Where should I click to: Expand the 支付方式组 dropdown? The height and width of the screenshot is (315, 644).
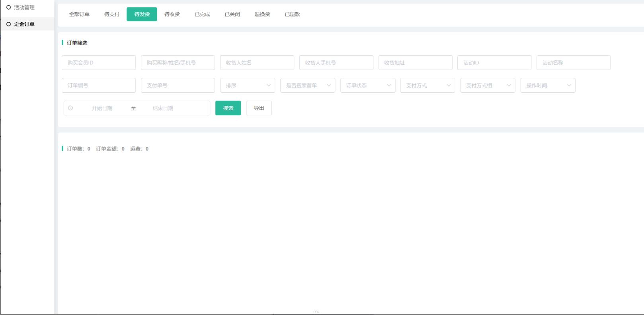pyautogui.click(x=488, y=86)
